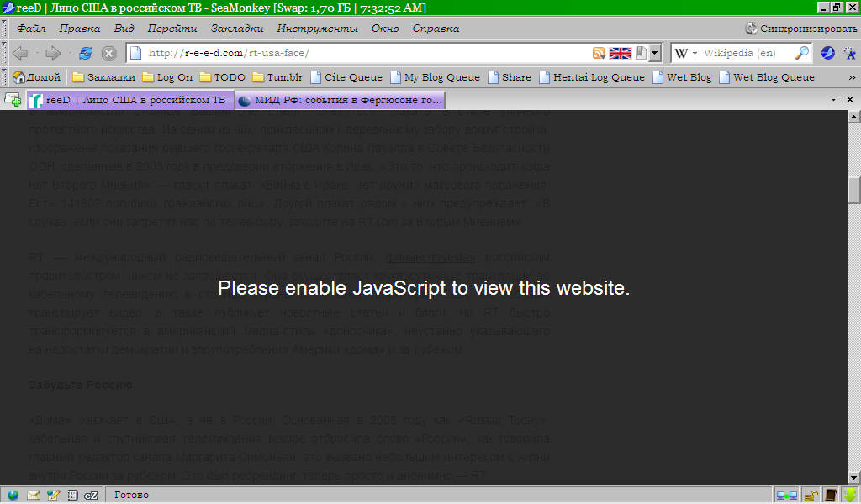Click the Share bookmark
This screenshot has width=861, height=504.
coord(510,77)
